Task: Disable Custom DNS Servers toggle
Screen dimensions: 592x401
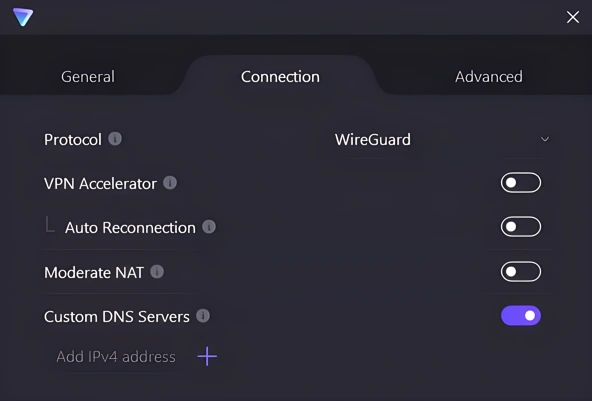Action: (521, 316)
